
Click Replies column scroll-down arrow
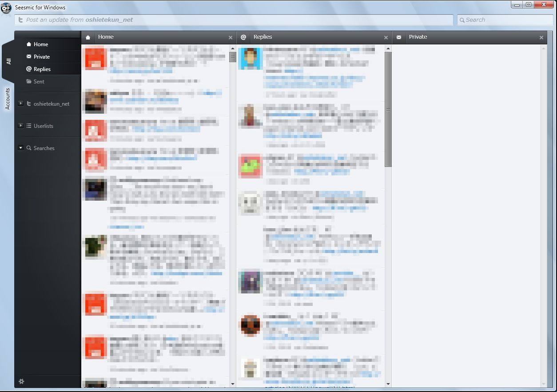coord(388,384)
